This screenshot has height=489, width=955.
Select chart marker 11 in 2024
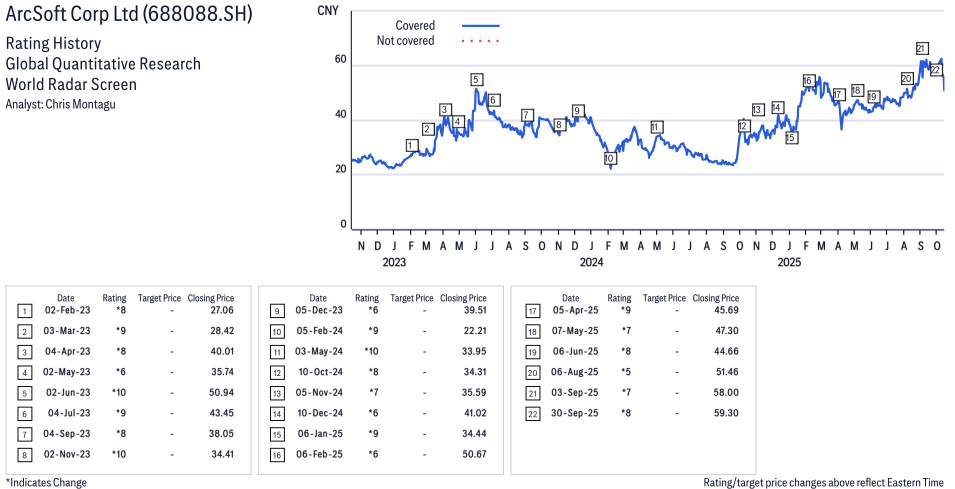coord(656,127)
